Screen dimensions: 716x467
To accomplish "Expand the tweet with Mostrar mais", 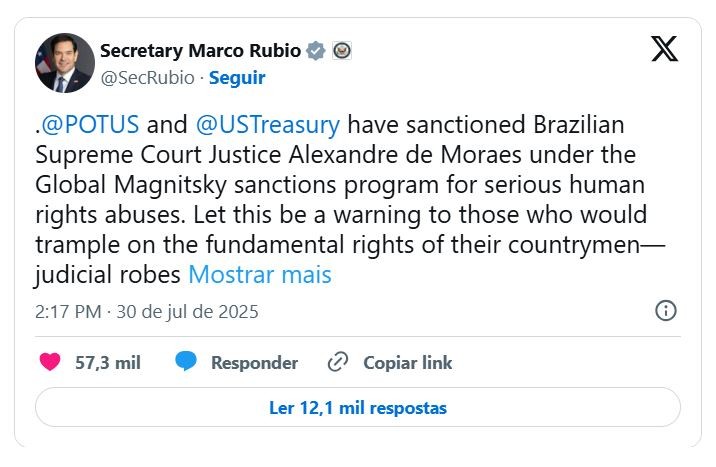I will 260,274.
